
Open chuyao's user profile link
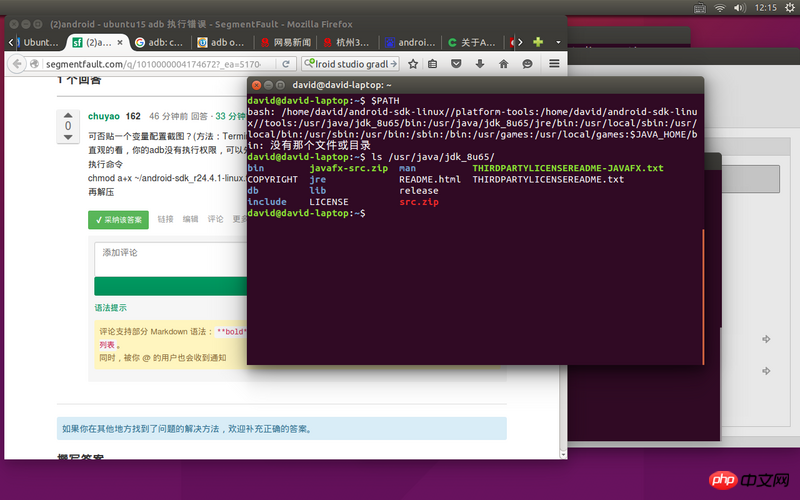point(104,116)
